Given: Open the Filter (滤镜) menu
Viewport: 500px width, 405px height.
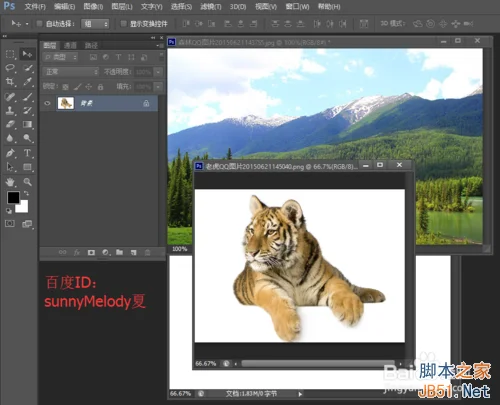Looking at the screenshot, I should pos(211,7).
